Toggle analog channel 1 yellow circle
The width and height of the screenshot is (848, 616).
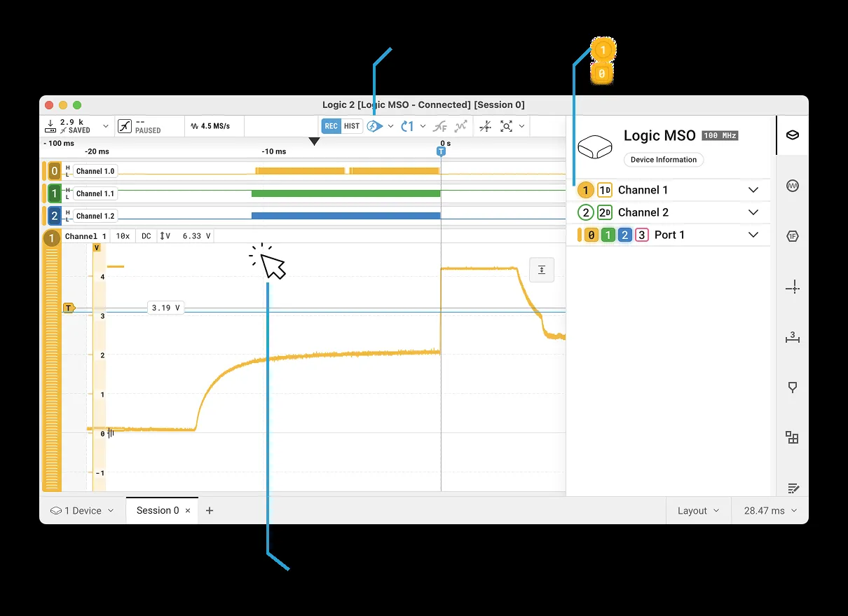pos(585,190)
